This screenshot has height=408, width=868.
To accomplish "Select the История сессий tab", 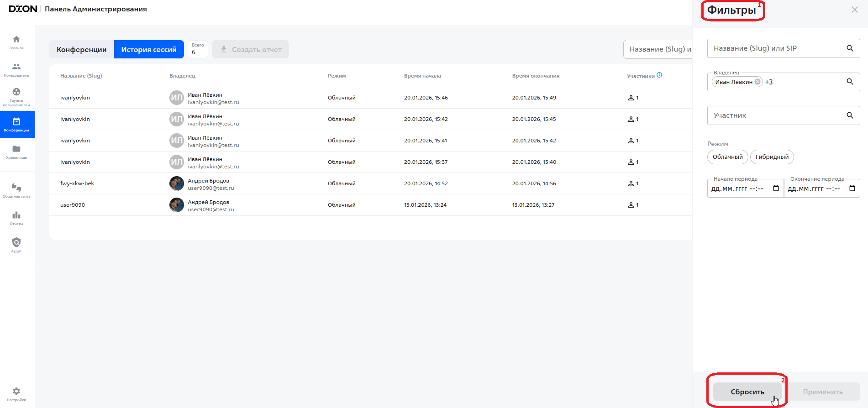I will (149, 49).
